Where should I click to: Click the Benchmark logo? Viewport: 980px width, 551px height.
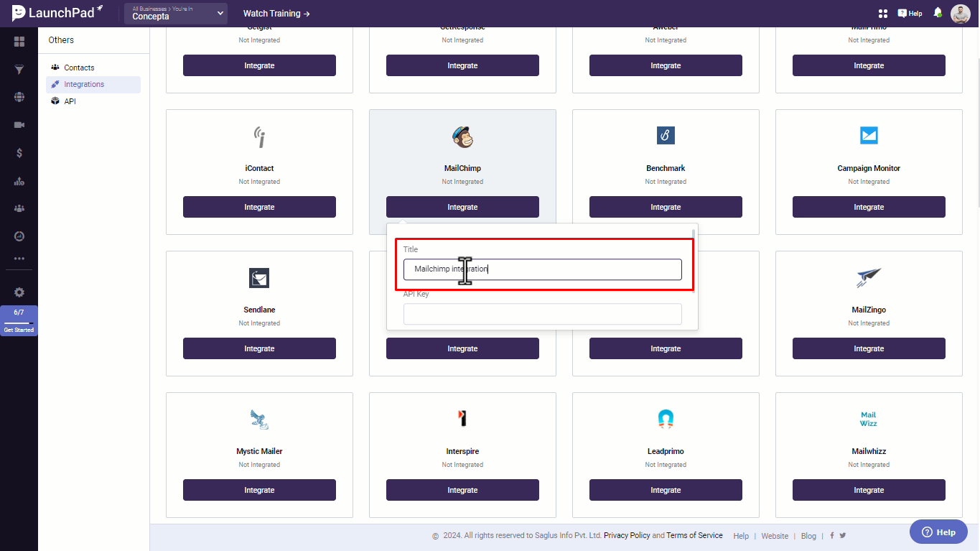[666, 135]
